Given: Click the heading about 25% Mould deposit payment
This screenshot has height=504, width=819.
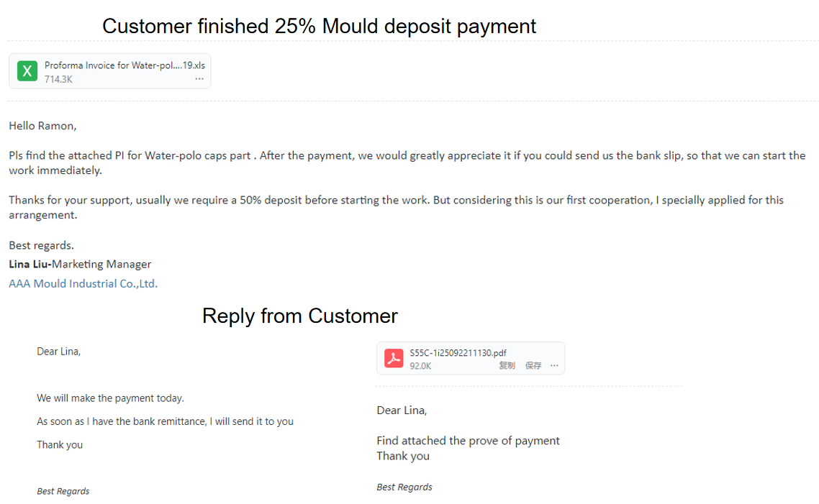Looking at the screenshot, I should pyautogui.click(x=319, y=27).
